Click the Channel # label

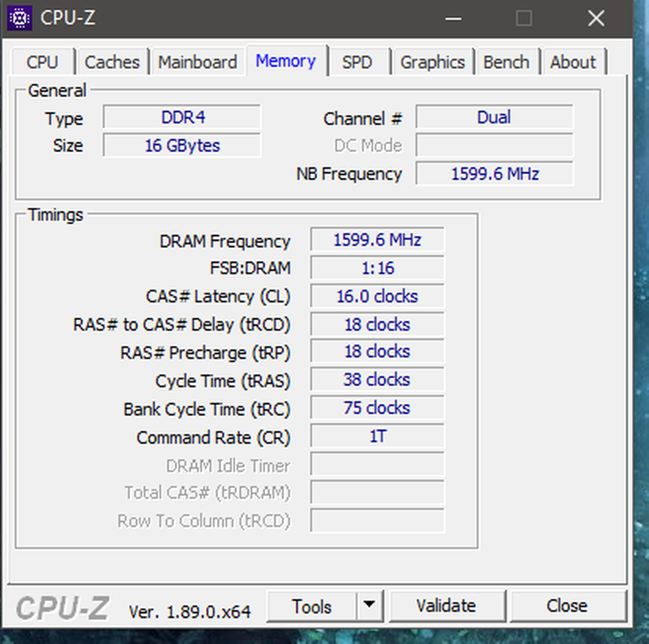pyautogui.click(x=363, y=119)
